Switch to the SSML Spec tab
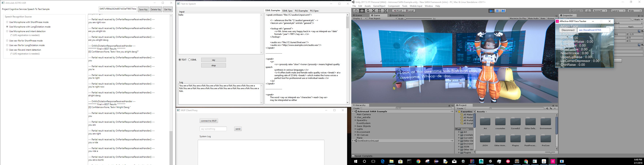 click(x=287, y=11)
